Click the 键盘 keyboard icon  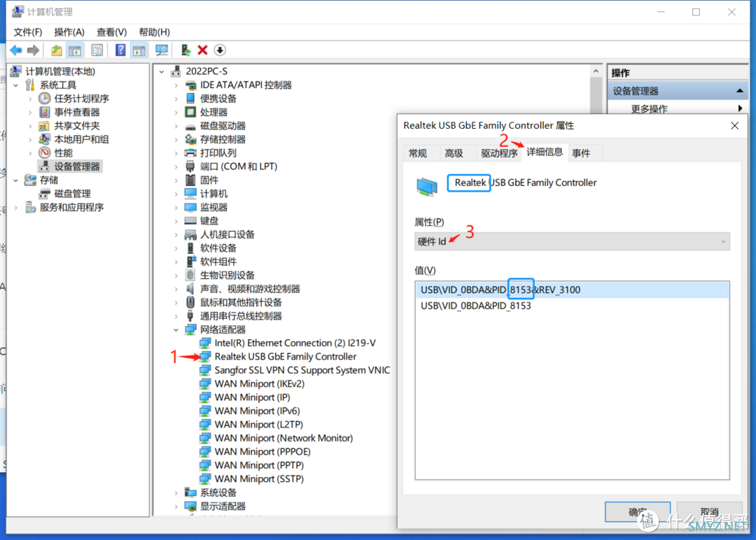click(x=190, y=221)
